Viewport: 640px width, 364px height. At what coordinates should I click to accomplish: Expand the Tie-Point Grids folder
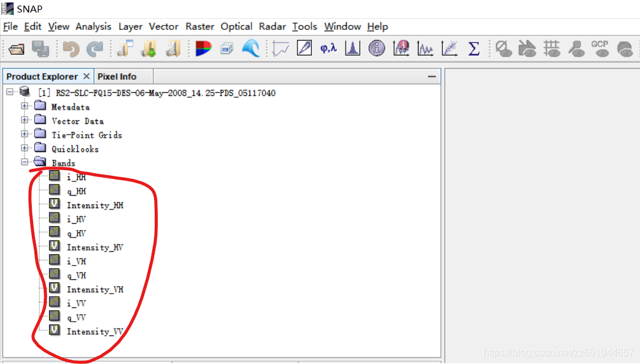[x=24, y=134]
